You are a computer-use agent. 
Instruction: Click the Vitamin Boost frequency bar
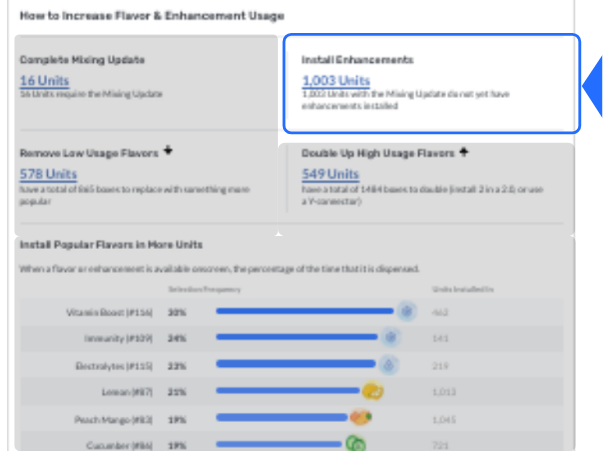[x=305, y=311]
